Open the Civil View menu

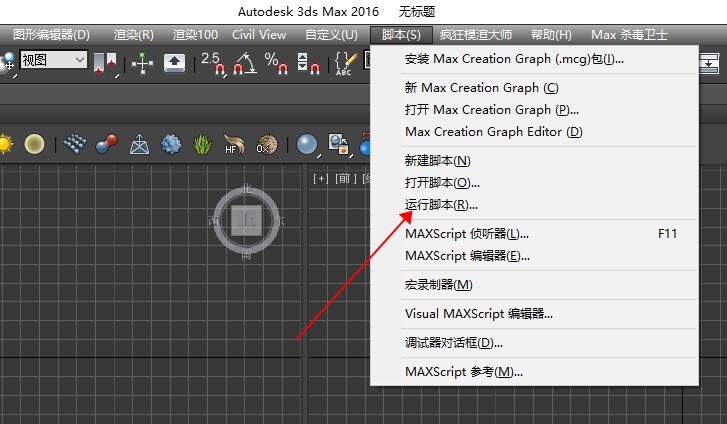tap(259, 35)
